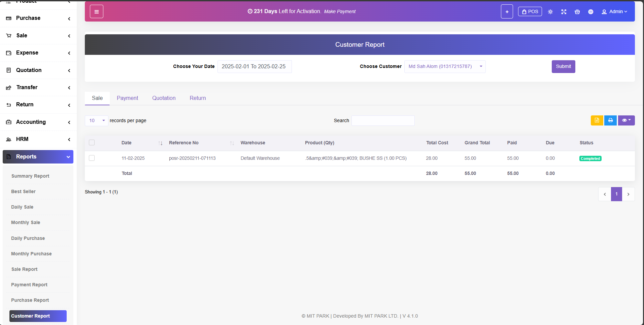The height and width of the screenshot is (325, 644).
Task: Open the Choose Customer dropdown
Action: 444,67
